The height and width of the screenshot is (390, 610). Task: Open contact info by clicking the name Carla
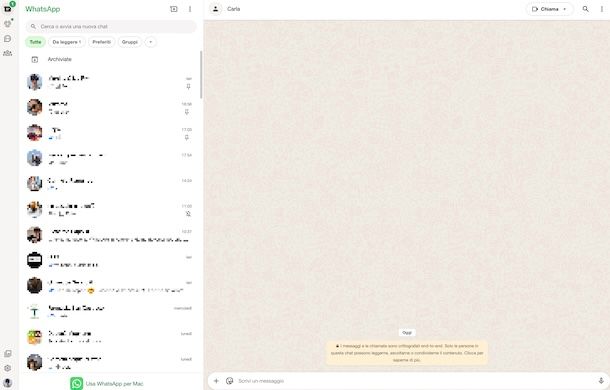pos(234,9)
